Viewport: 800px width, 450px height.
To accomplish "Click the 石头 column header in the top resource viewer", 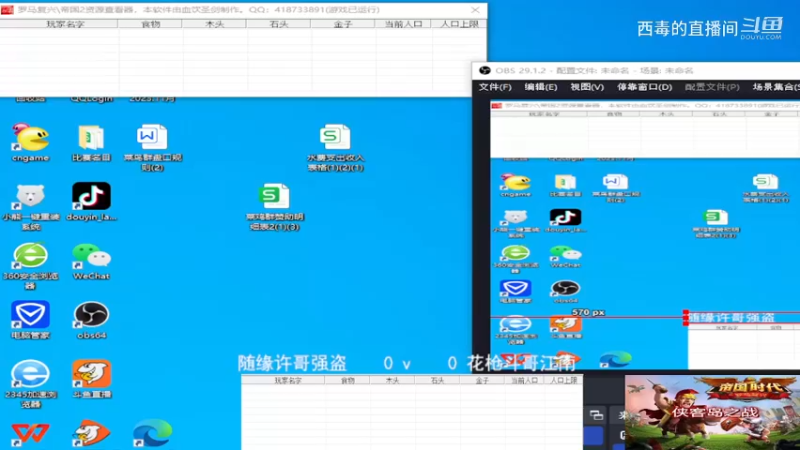I will coord(279,24).
